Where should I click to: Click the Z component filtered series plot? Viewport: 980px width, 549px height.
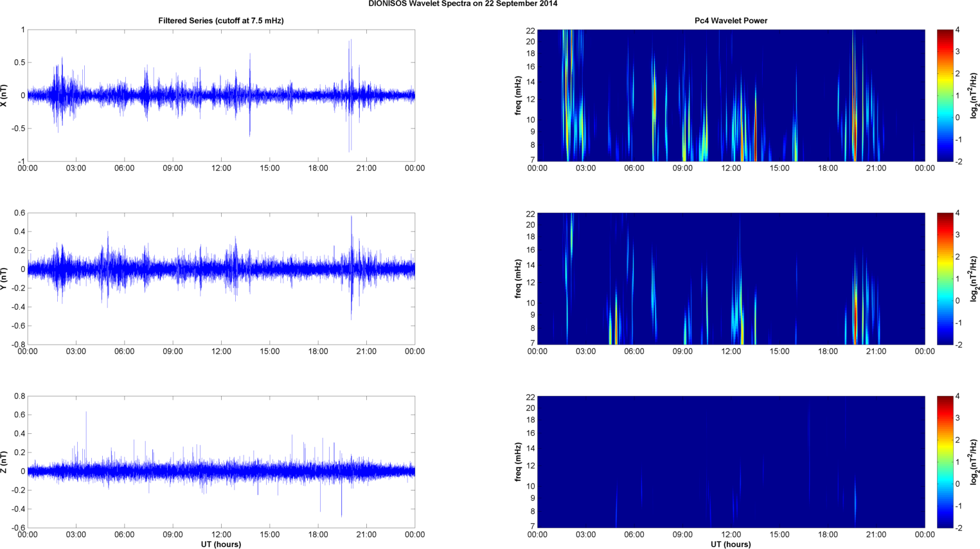221,462
